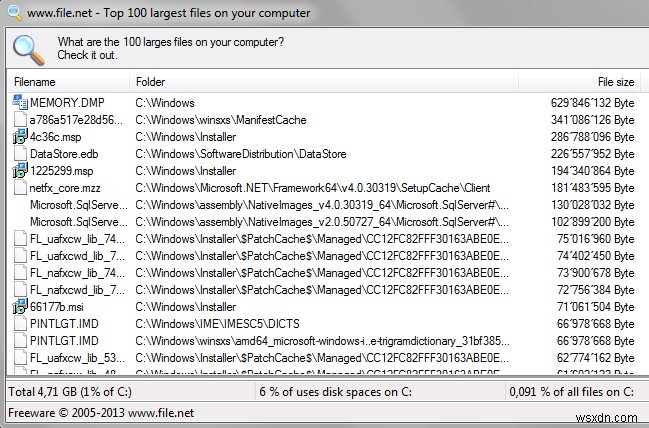Click the a786a517e28d56 file icon
Screen dimensions: 649x428
20,120
